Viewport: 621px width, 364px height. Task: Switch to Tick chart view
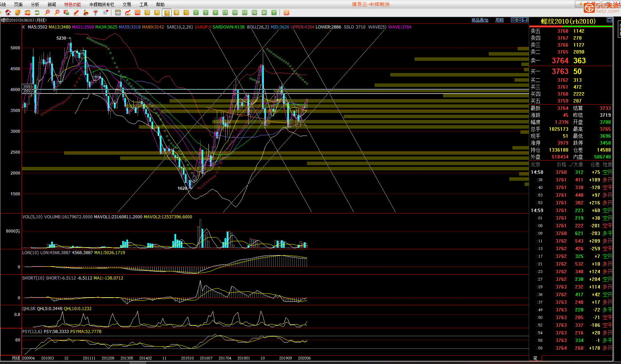click(137, 13)
